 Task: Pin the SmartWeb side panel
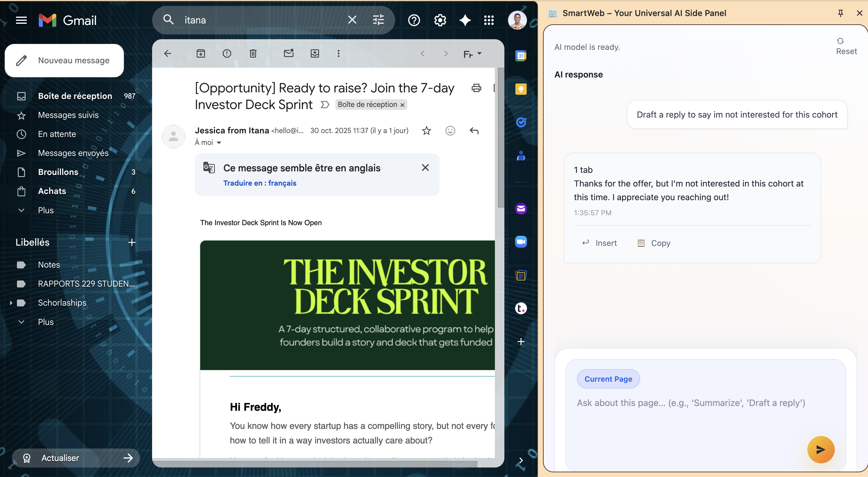point(840,13)
